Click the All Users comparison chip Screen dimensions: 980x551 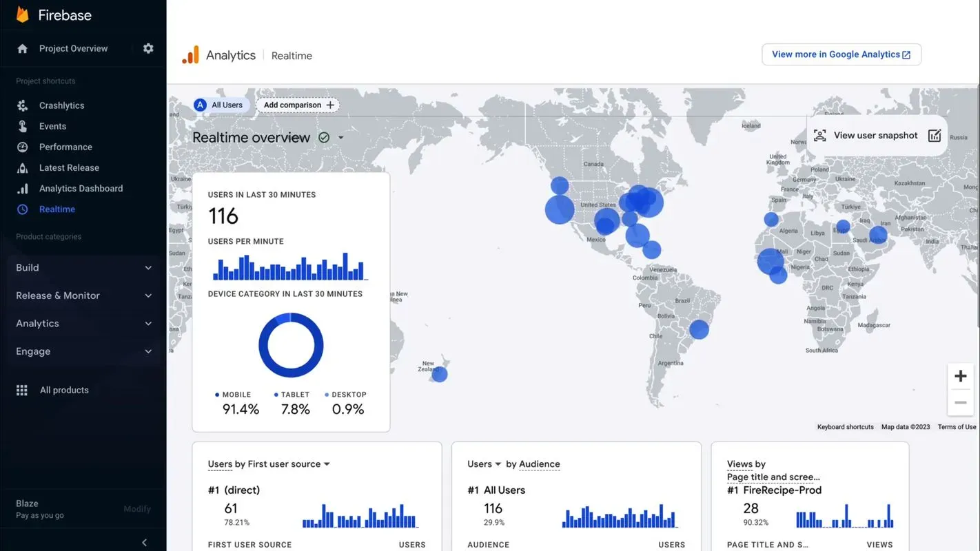pos(220,105)
